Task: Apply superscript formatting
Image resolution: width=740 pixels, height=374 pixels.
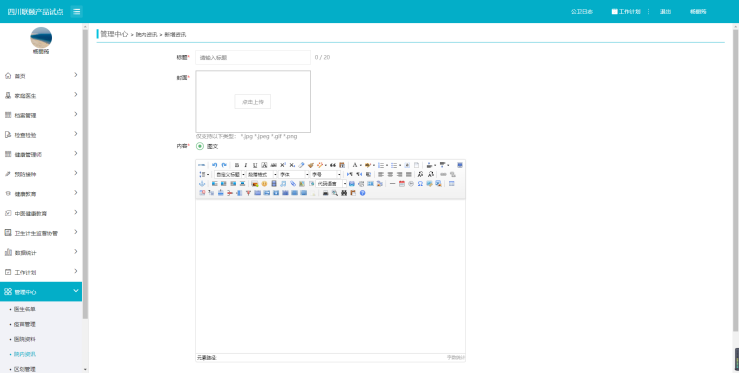Action: click(x=283, y=165)
